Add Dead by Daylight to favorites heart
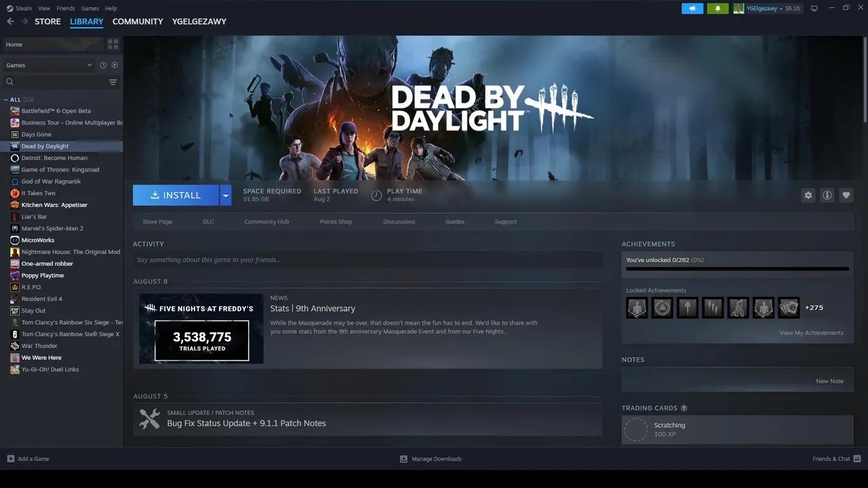 (846, 195)
